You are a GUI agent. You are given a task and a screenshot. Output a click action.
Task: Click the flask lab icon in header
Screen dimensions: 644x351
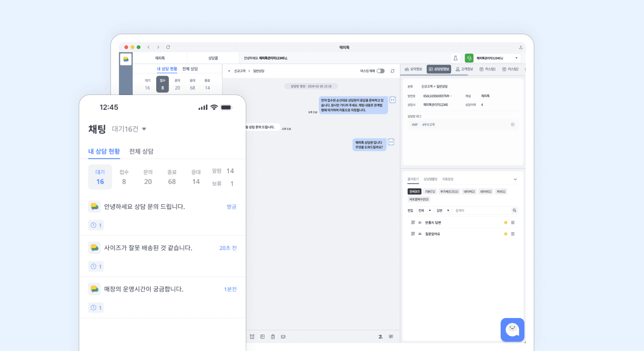click(455, 58)
